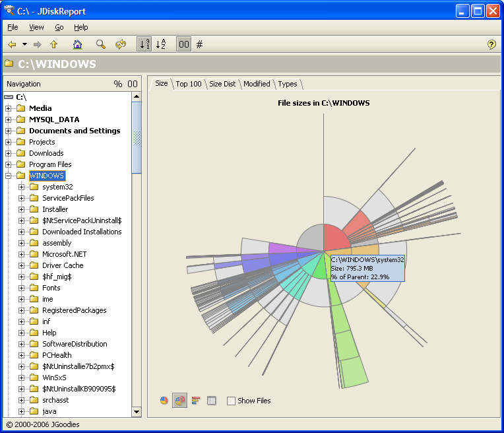Click the ime folder icon

[34, 299]
